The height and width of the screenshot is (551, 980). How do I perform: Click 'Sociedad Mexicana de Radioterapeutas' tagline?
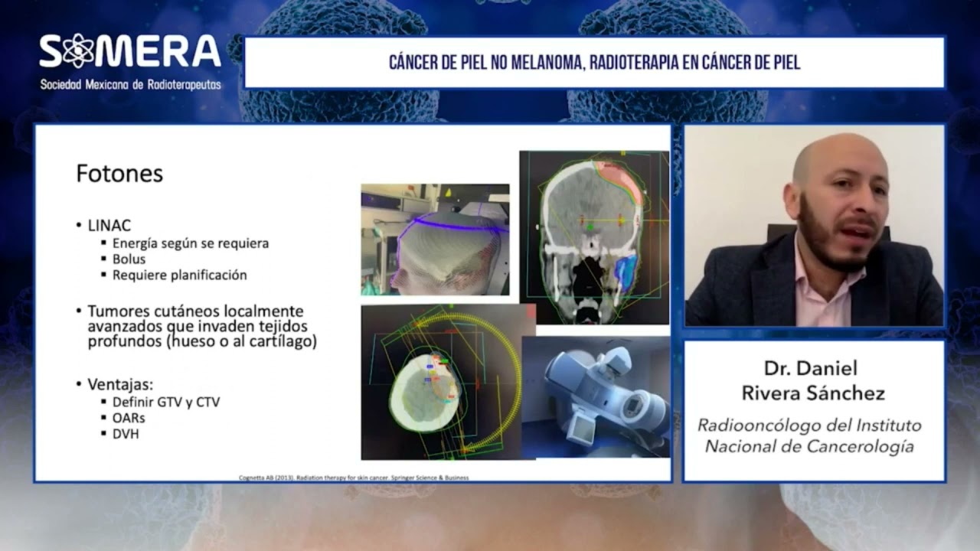(x=131, y=84)
